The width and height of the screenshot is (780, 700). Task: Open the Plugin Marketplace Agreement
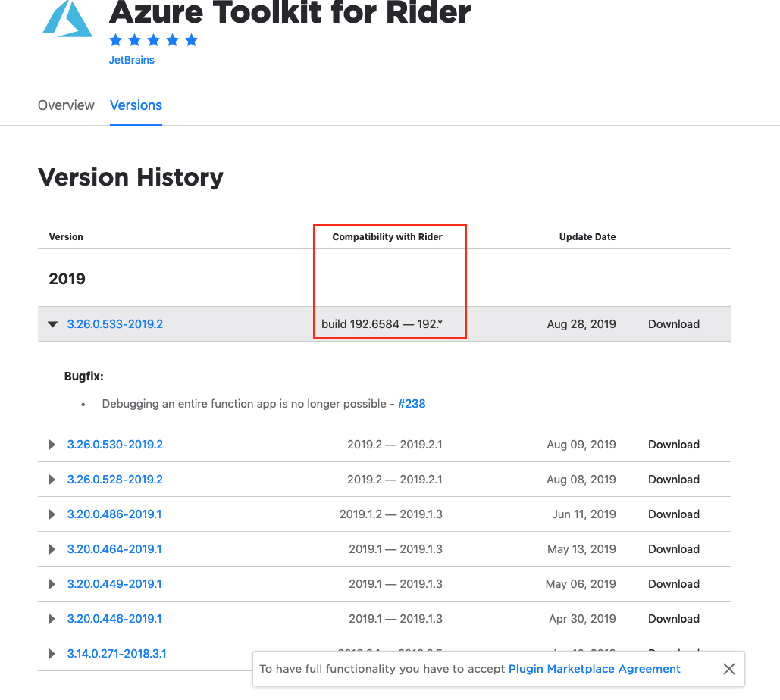pyautogui.click(x=594, y=669)
